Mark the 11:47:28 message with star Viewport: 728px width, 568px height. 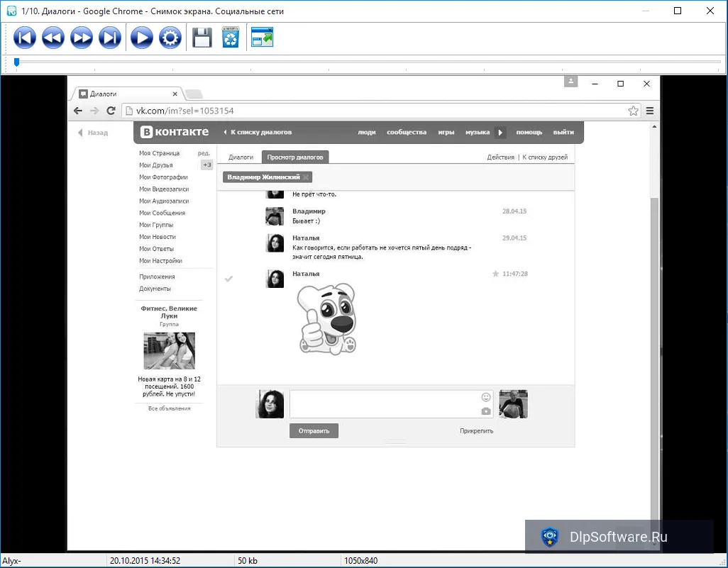pyautogui.click(x=495, y=274)
